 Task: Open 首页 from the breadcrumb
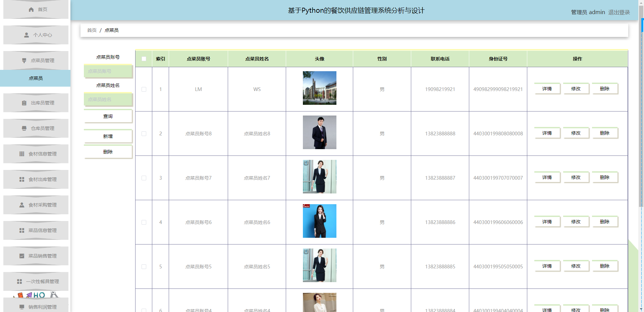coord(92,30)
